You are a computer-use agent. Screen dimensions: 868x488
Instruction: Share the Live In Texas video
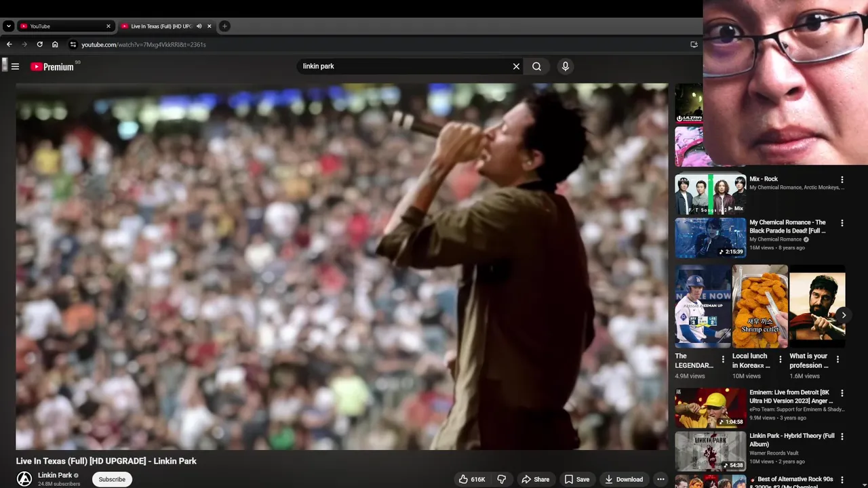[535, 479]
